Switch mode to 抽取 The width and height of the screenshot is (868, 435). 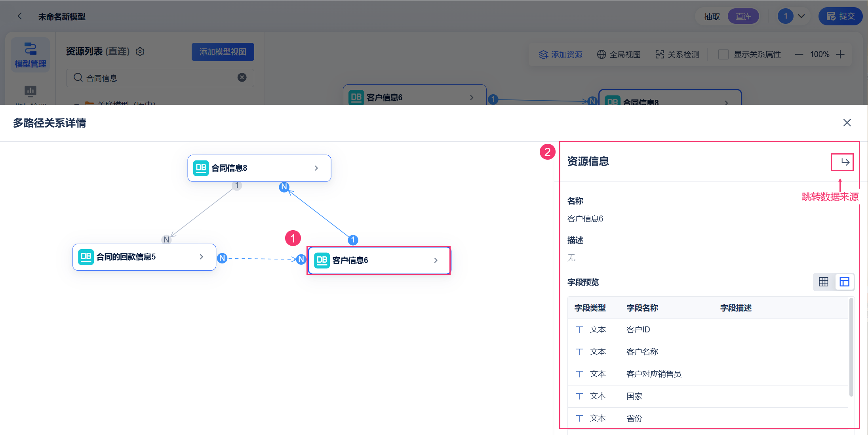pos(712,17)
